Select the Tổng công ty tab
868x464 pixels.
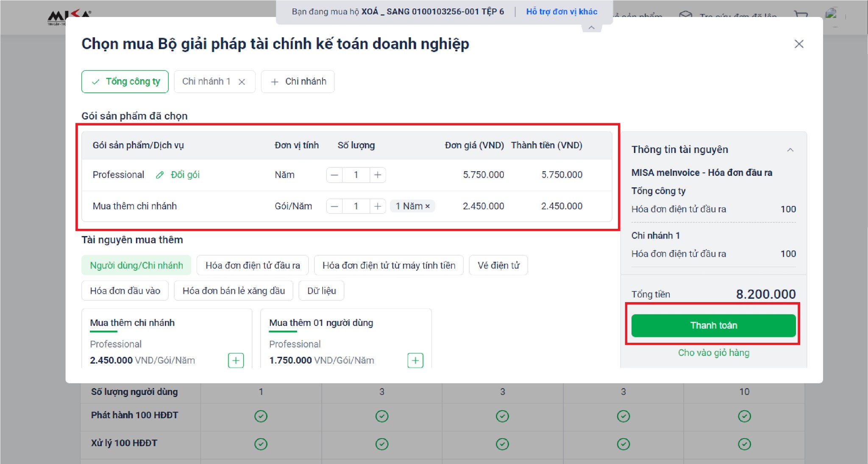click(125, 81)
